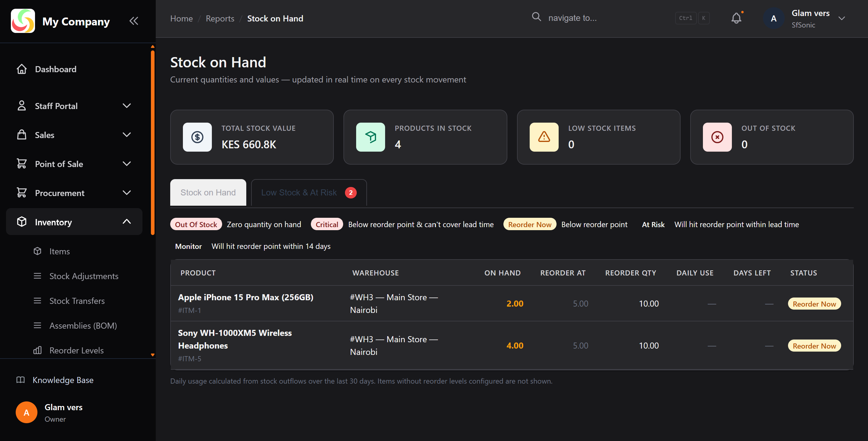Click the notification bell icon
The height and width of the screenshot is (441, 868).
click(x=736, y=18)
